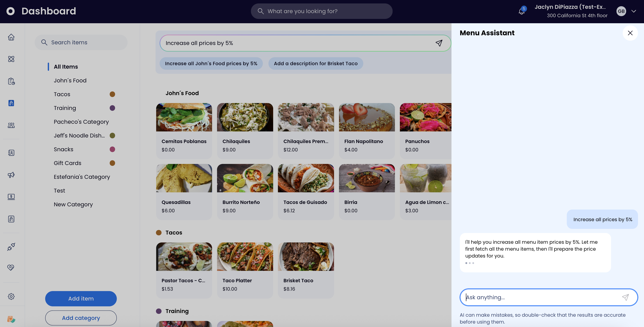Screen dimensions: 644x327
Task: Click the brown dot beside Tacos
Action: click(x=112, y=94)
